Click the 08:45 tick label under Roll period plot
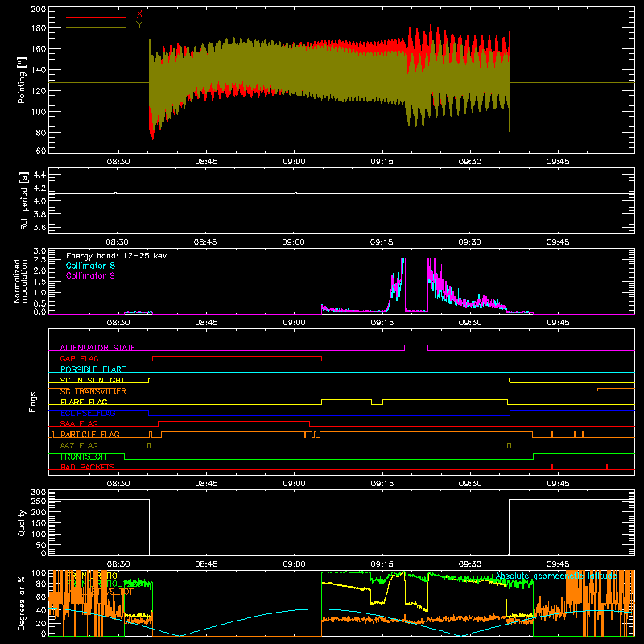Viewport: 644px width, 644px height. (206, 242)
